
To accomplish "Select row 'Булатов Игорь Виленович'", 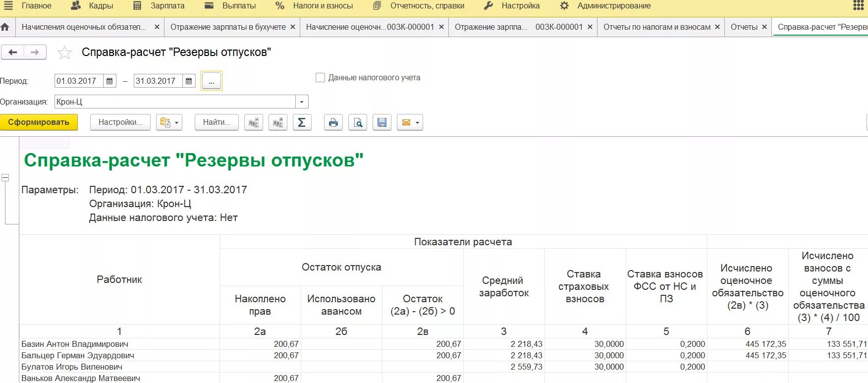I will [119, 367].
